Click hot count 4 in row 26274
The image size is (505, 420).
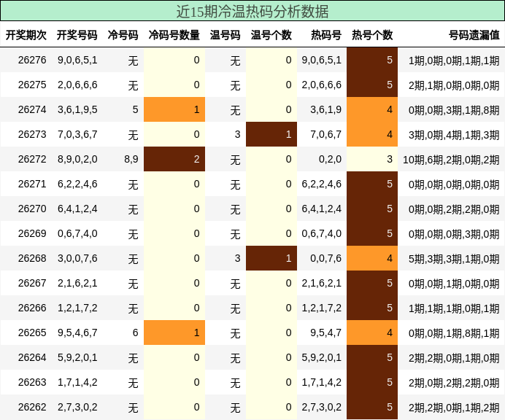pos(372,109)
